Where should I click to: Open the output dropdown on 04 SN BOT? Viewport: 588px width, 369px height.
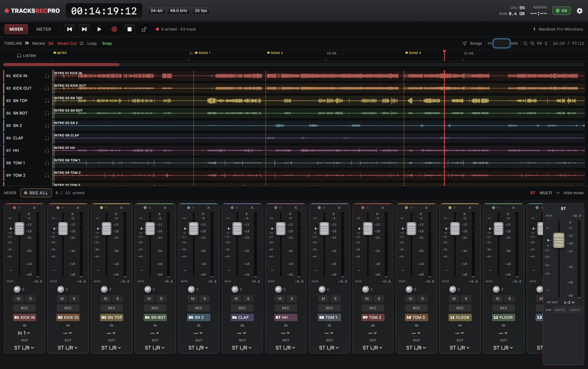[x=155, y=348]
